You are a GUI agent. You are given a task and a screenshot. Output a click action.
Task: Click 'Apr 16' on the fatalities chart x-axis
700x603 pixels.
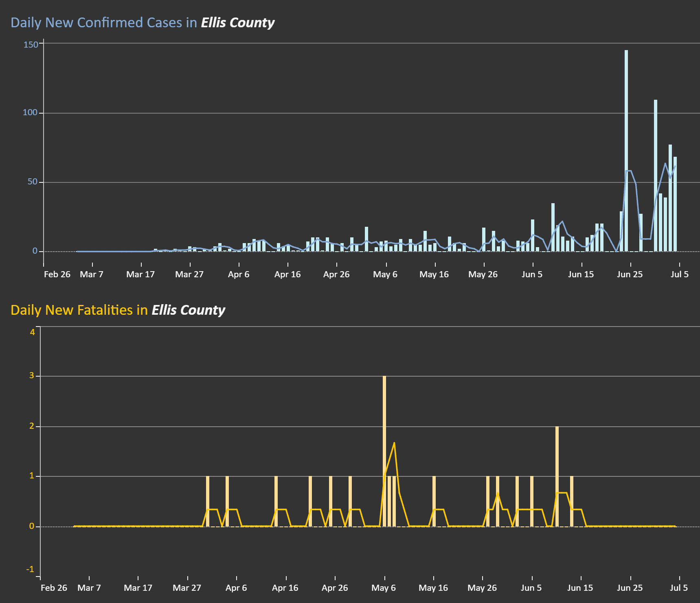285,588
